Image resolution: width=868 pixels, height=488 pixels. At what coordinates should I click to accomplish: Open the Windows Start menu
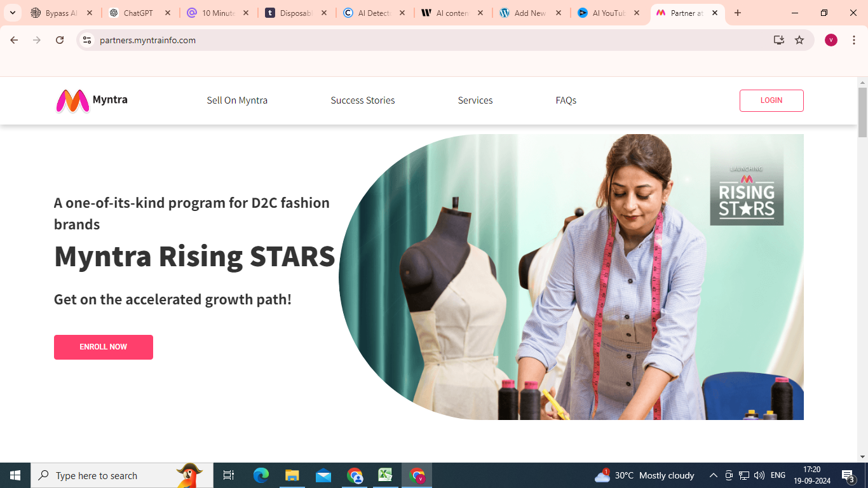pyautogui.click(x=15, y=475)
